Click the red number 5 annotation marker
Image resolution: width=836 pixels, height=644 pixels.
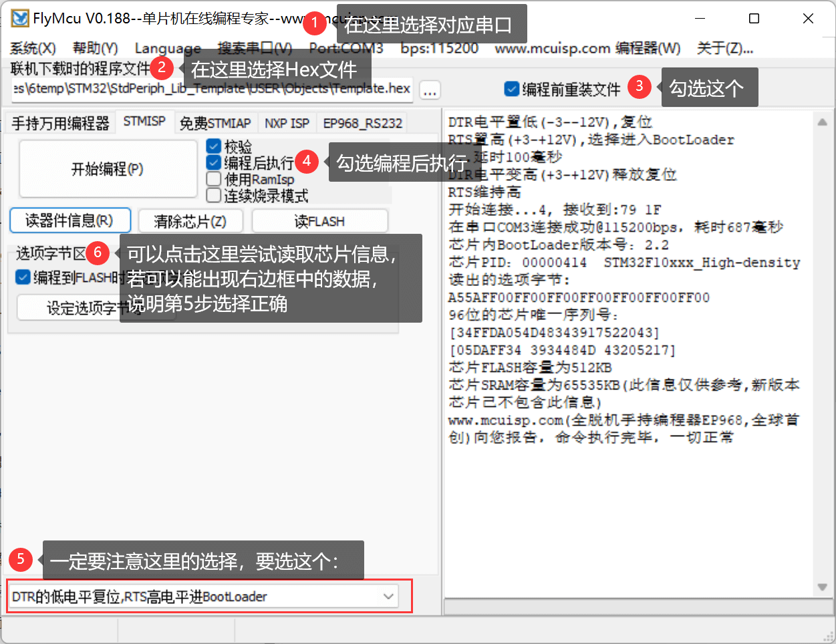point(21,559)
